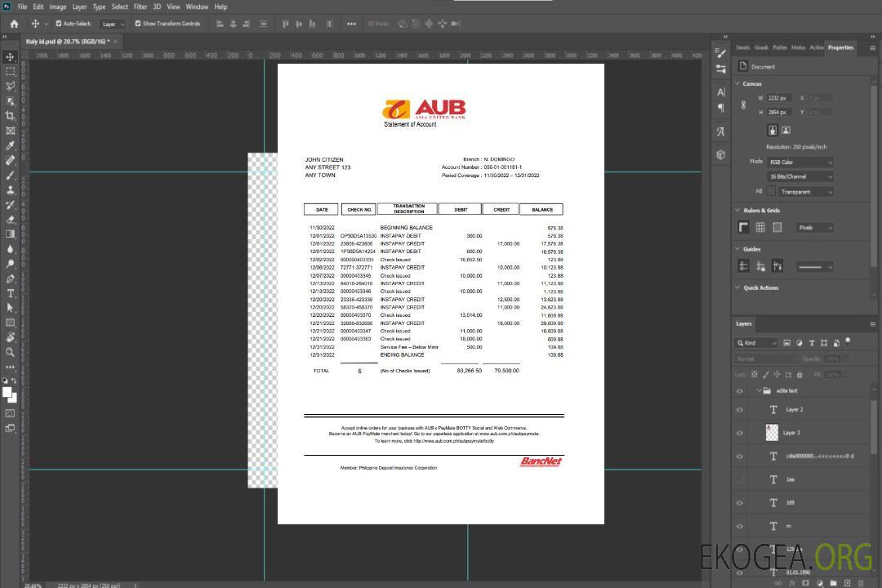The image size is (882, 588).
Task: Select the Horizontal Type tool
Action: [10, 293]
